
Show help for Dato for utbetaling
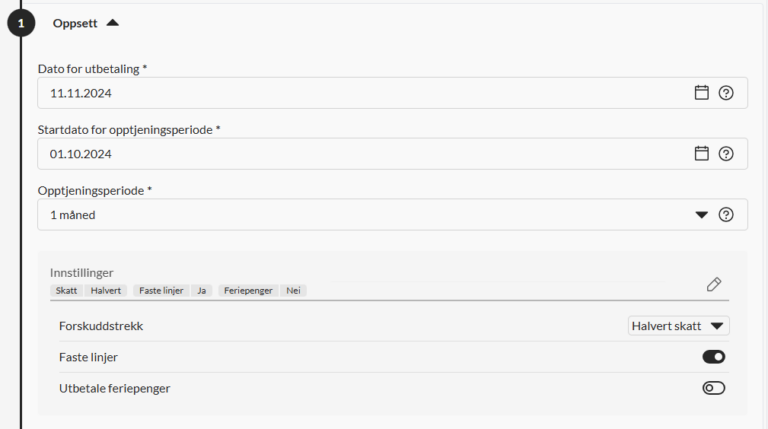pos(726,93)
